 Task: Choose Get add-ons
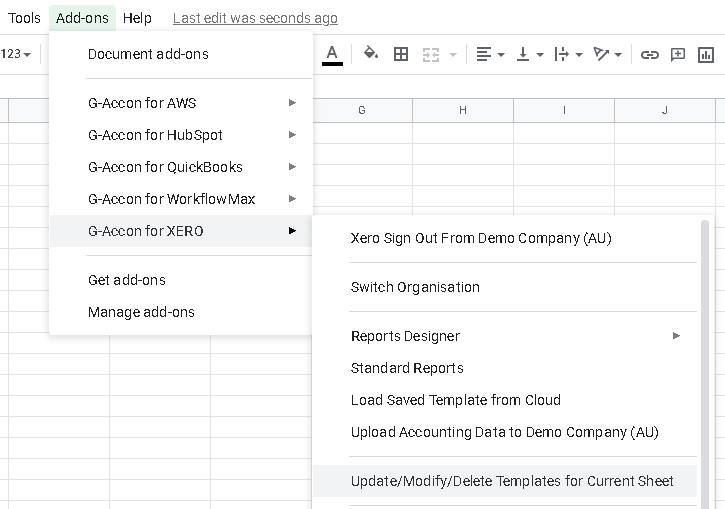[x=181, y=280]
